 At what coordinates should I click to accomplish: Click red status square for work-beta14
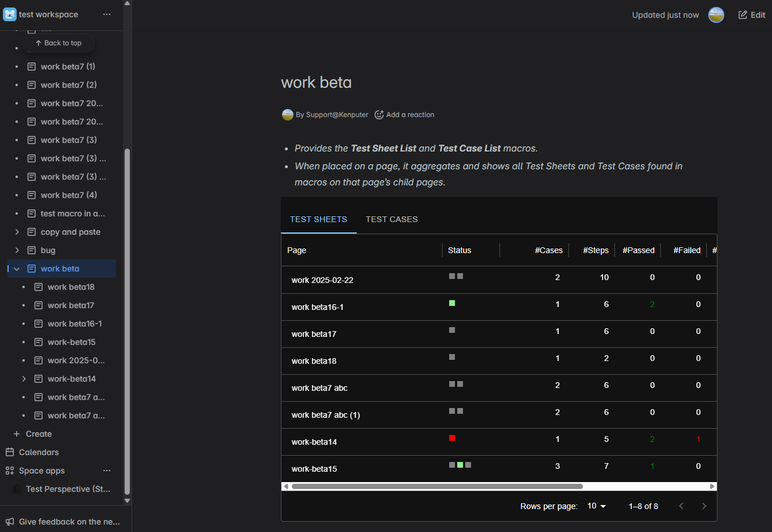click(452, 438)
